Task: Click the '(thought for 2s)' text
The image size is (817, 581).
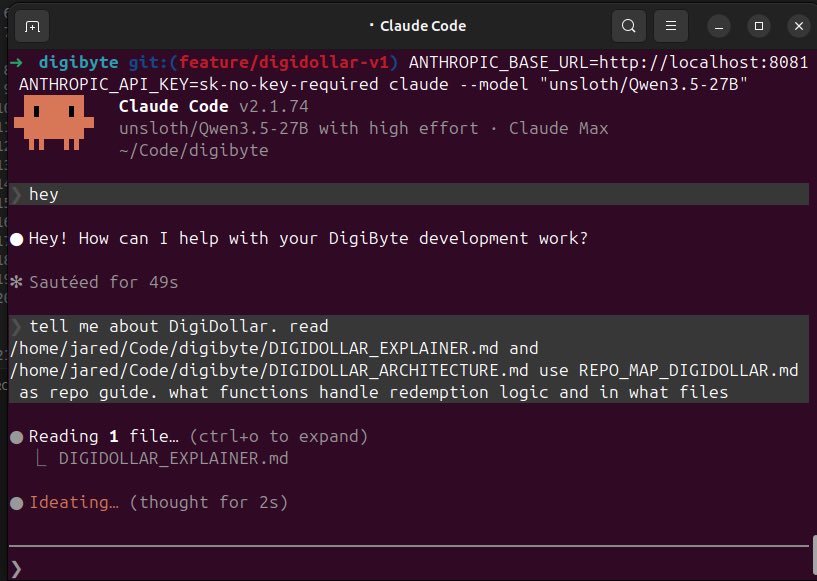Action: [x=208, y=502]
